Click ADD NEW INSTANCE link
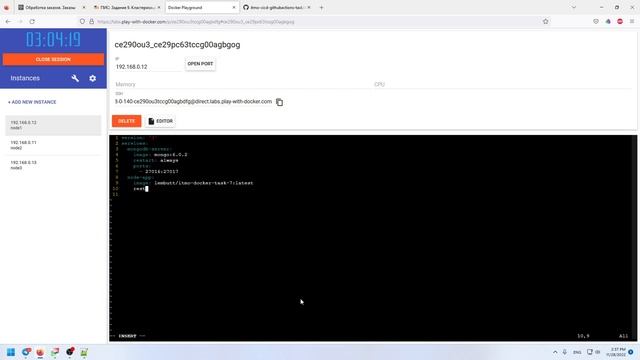The height and width of the screenshot is (360, 640). [32, 102]
